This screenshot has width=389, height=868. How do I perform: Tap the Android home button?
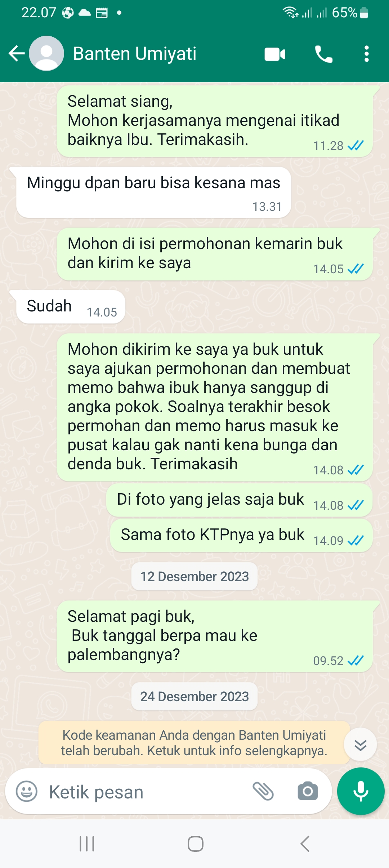[195, 844]
